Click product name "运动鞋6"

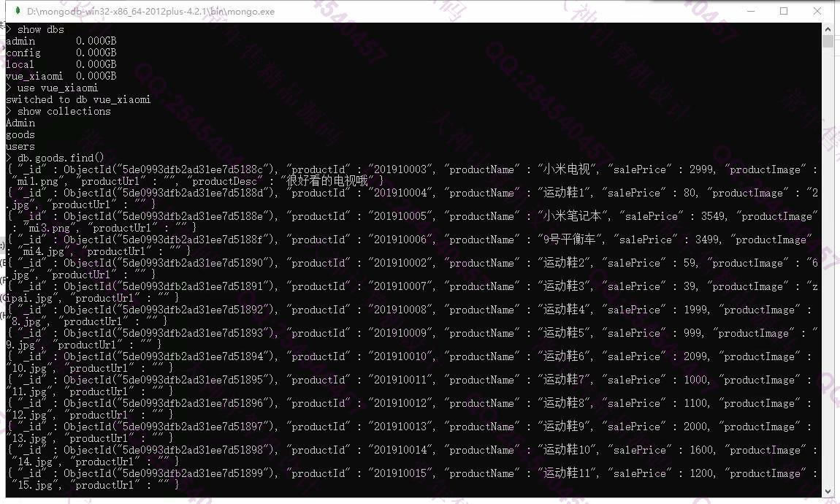pyautogui.click(x=565, y=356)
